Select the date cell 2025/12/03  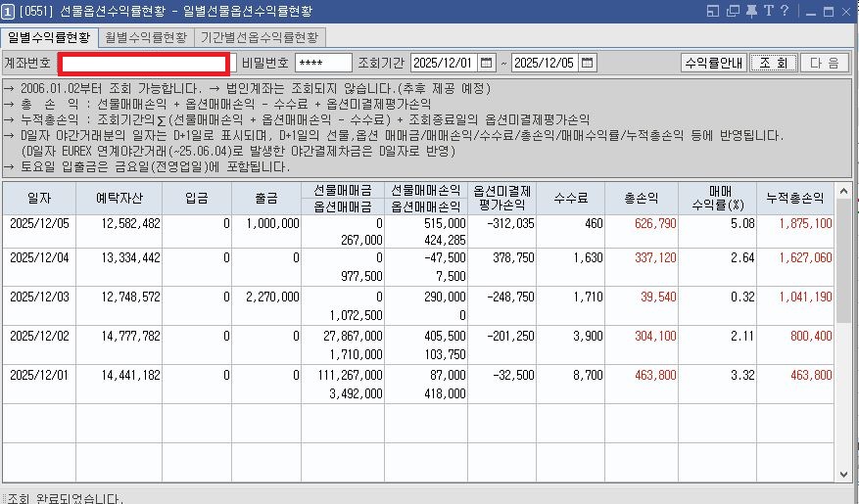coord(39,297)
